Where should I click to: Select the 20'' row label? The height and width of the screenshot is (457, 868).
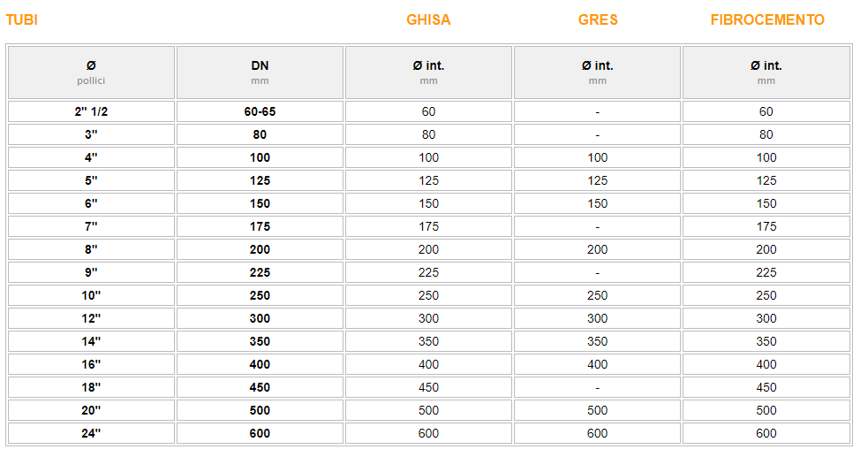click(91, 410)
